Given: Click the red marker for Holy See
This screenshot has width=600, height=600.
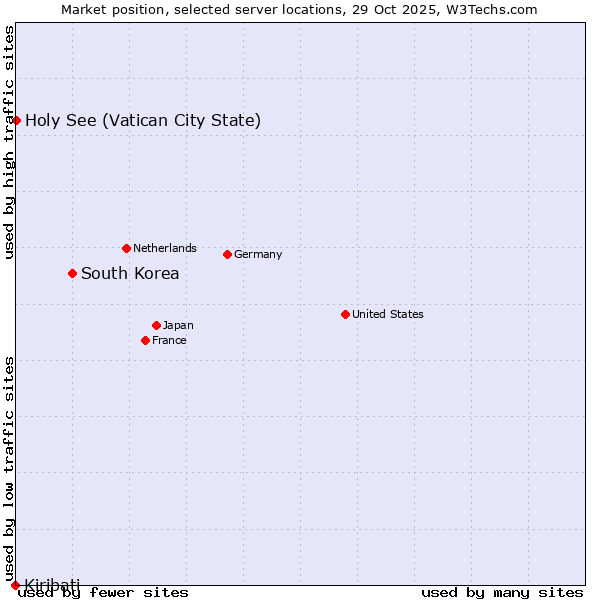Looking at the screenshot, I should click(x=16, y=120).
